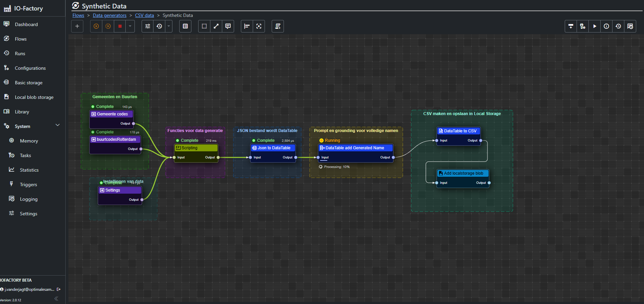
Task: Click the dashed-circle partial run icon
Action: [x=108, y=26]
